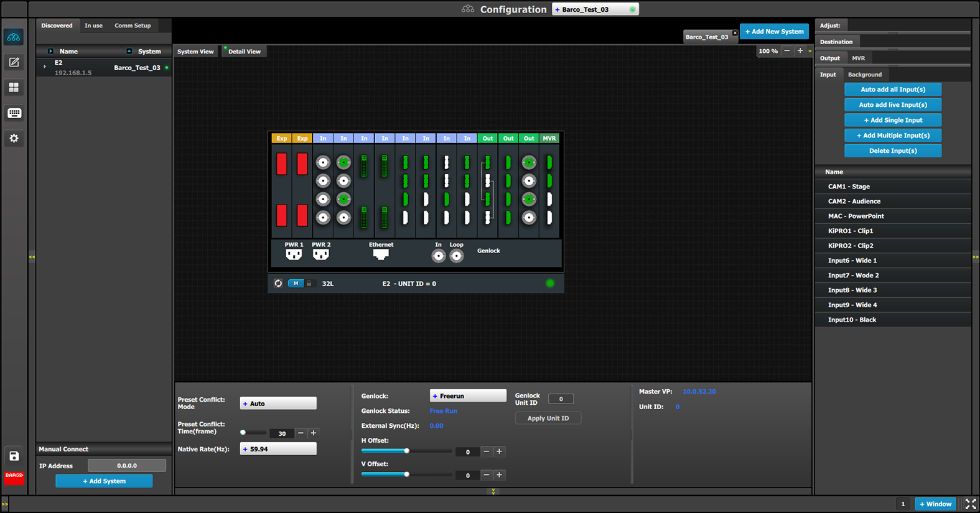Open the Genlock Freerun dropdown
Screen dimensions: 980x513
468,396
